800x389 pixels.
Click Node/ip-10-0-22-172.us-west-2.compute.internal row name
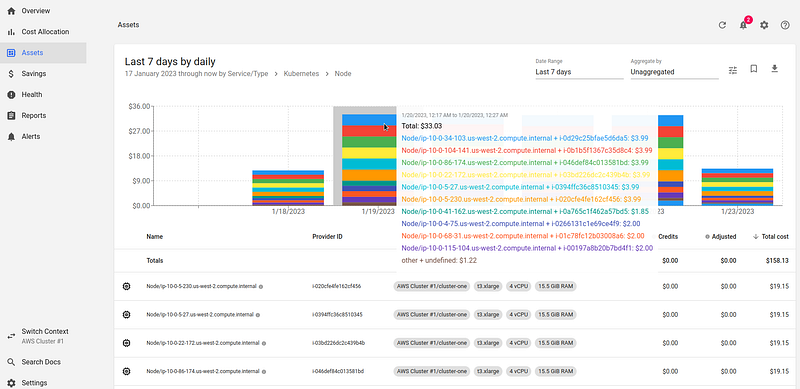[x=203, y=343]
